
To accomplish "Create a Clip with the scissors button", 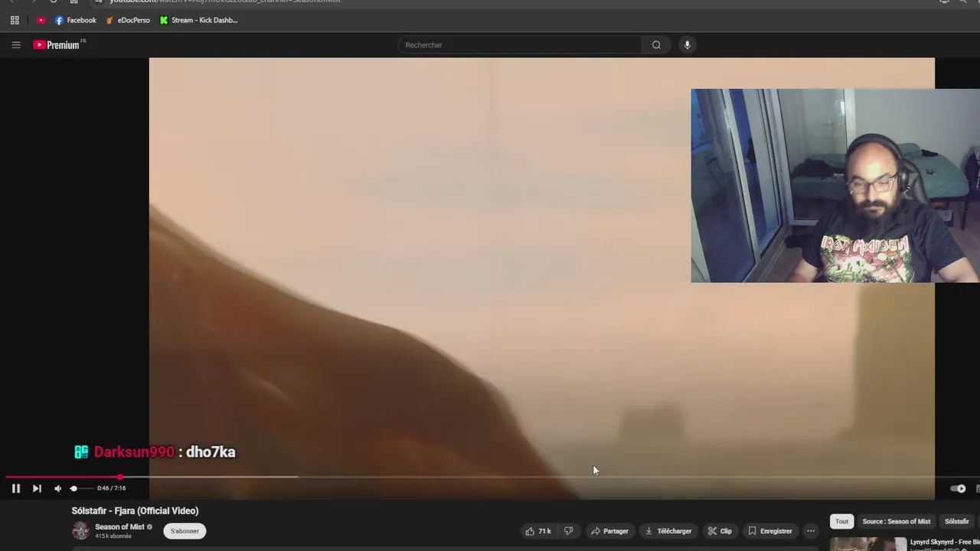I will (x=720, y=531).
